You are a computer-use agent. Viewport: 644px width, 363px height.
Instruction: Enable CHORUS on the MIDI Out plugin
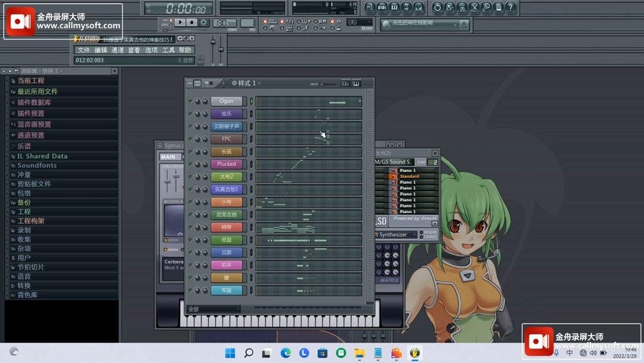(422, 237)
